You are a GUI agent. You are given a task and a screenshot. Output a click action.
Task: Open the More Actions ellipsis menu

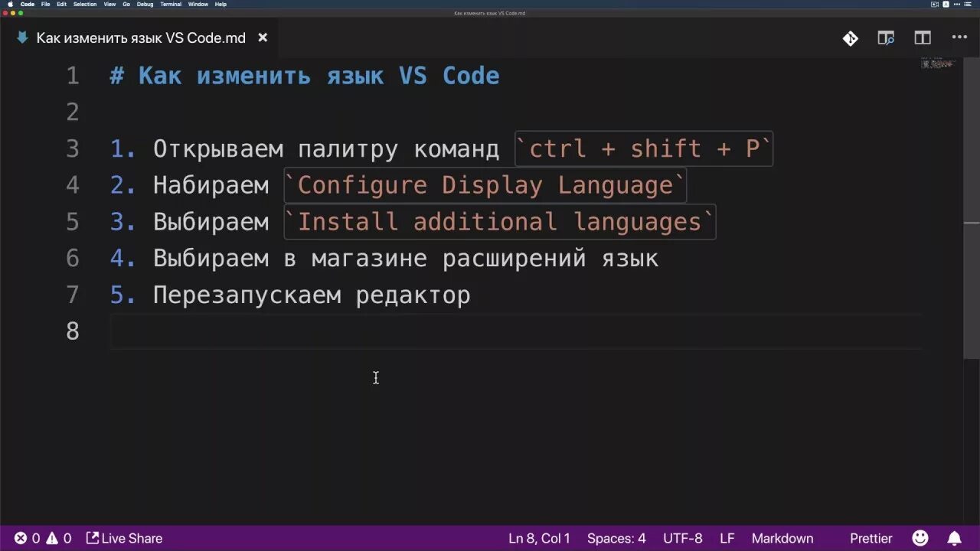click(959, 37)
